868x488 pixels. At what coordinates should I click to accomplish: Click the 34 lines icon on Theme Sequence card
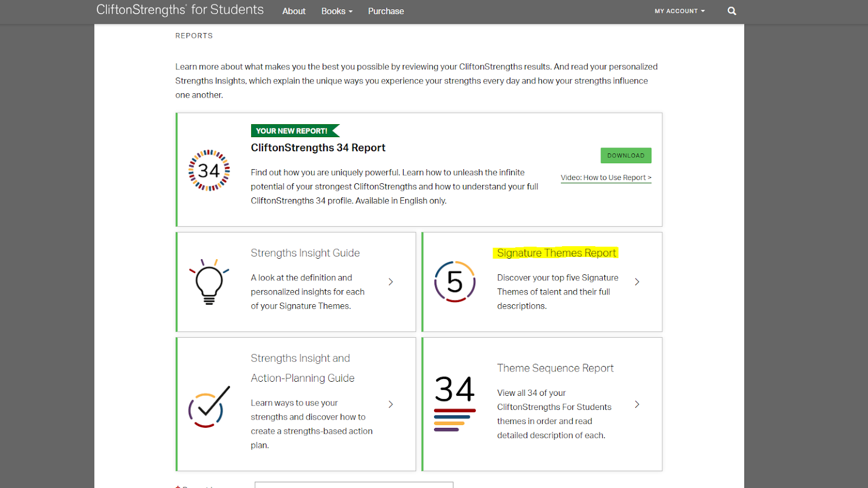click(455, 404)
